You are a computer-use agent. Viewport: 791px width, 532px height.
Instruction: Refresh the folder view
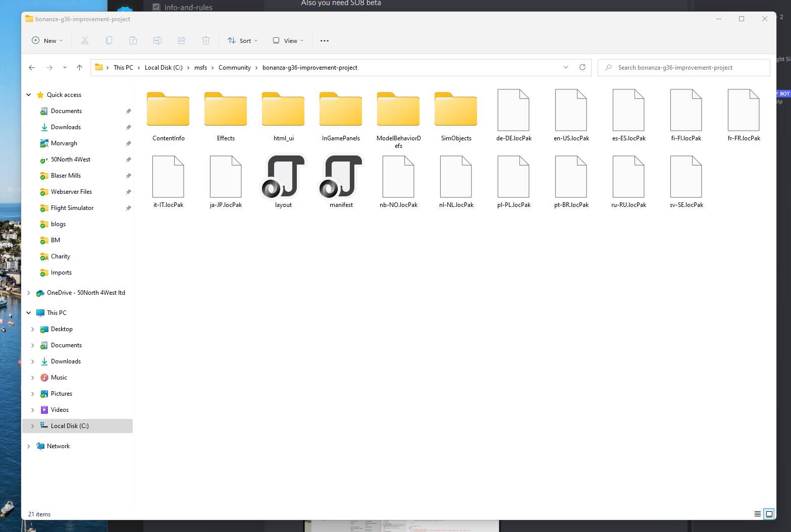[582, 67]
